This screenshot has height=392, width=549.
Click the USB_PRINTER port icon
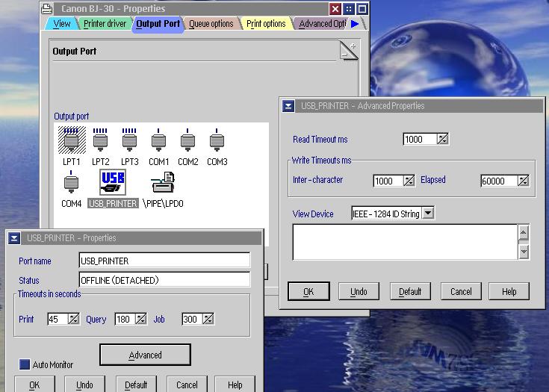(113, 182)
